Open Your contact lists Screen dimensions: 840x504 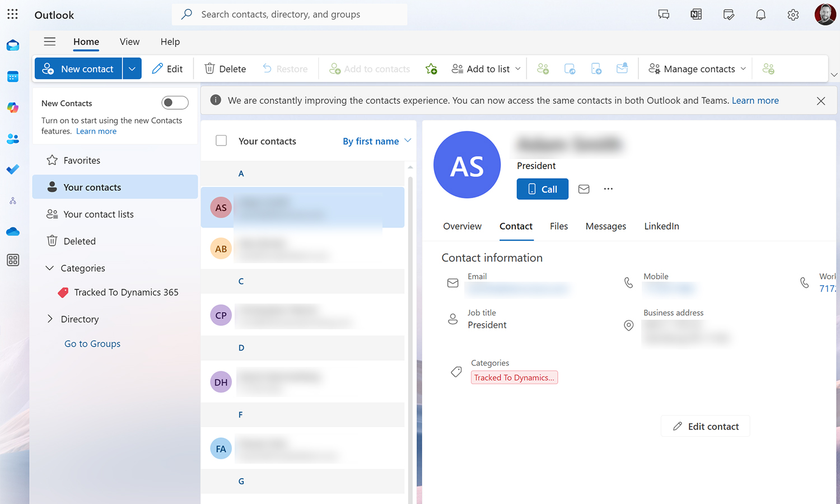[115, 214]
